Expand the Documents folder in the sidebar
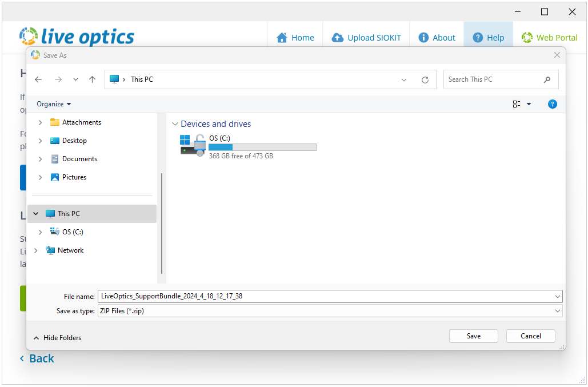The width and height of the screenshot is (588, 387). [x=39, y=159]
